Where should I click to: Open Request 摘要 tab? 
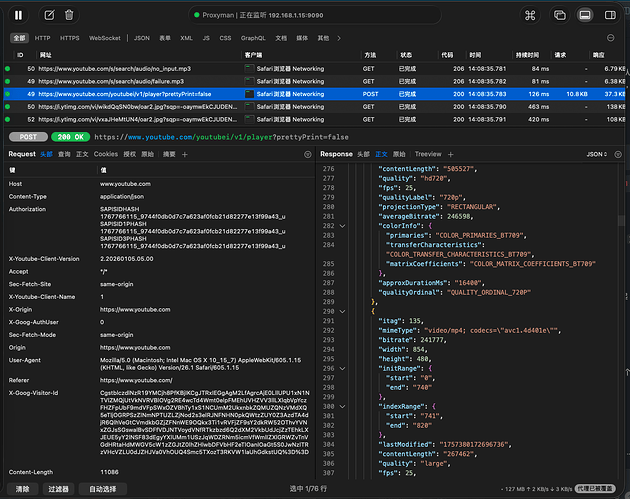(169, 154)
